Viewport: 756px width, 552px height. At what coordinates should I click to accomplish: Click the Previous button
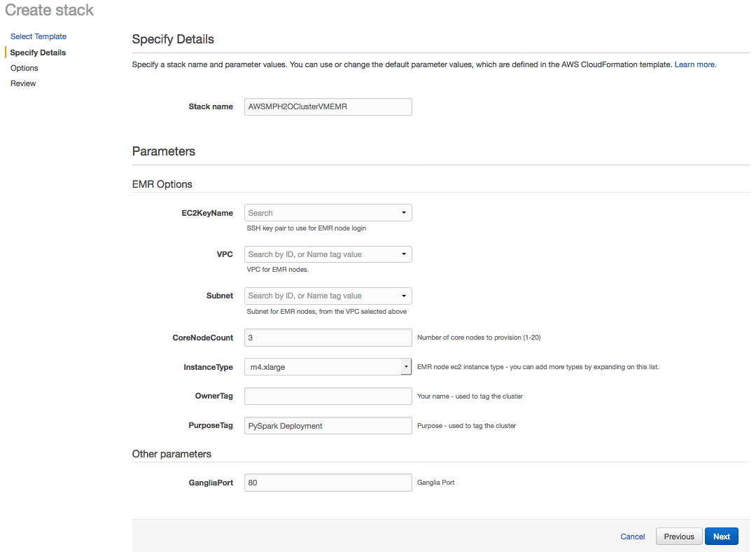678,536
